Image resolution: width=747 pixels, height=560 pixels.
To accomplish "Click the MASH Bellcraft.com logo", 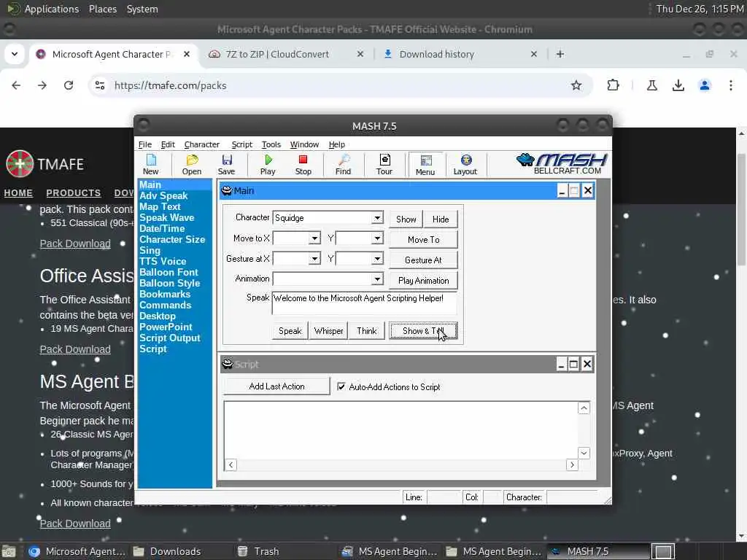I will (x=562, y=164).
